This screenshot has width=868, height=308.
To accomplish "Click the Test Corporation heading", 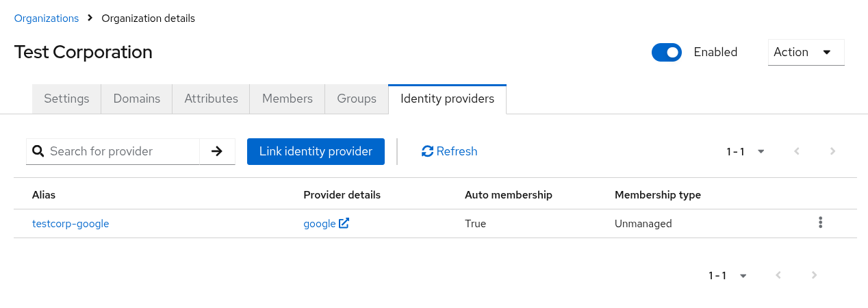I will pyautogui.click(x=84, y=52).
